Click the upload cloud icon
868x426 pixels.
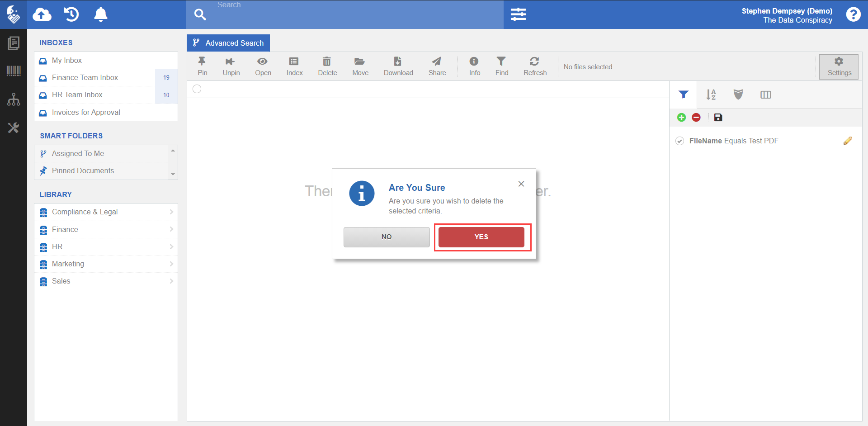pyautogui.click(x=42, y=14)
